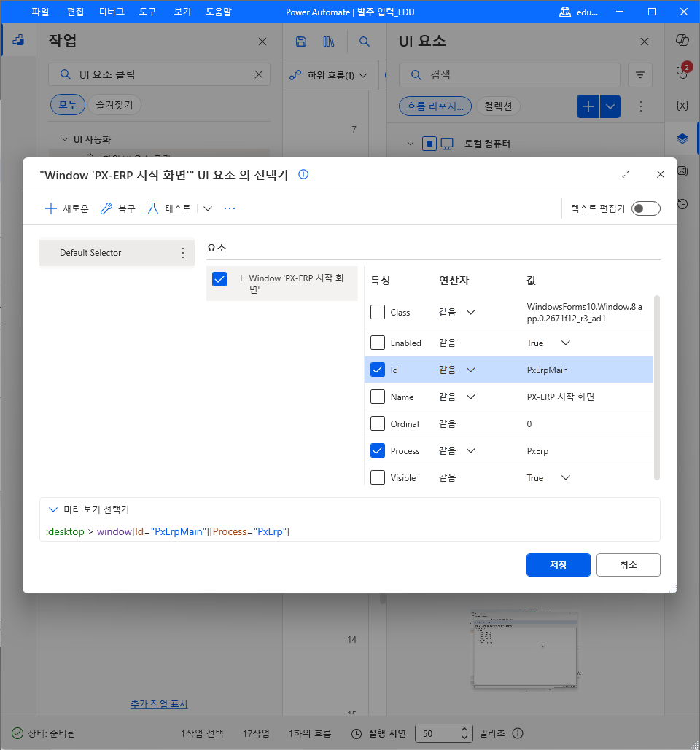Check the Name attribute checkbox
The image size is (700, 750).
[x=378, y=397]
